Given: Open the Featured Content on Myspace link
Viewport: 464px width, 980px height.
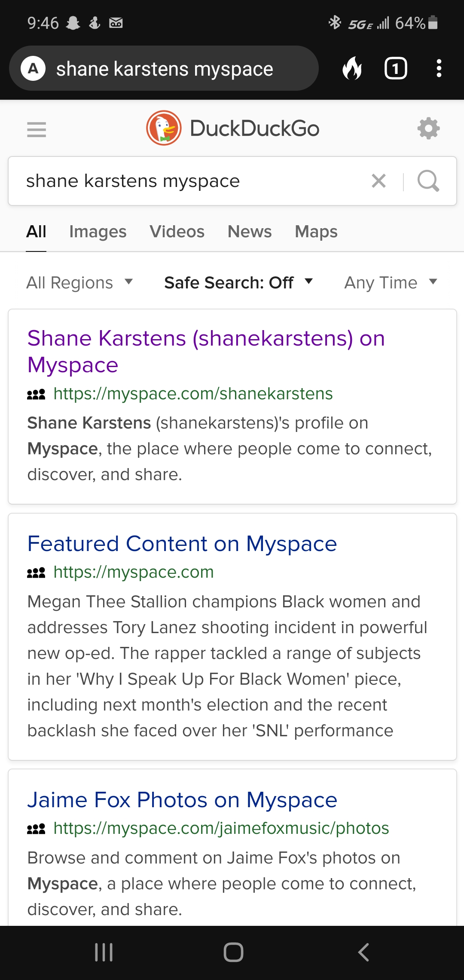Looking at the screenshot, I should pos(182,544).
